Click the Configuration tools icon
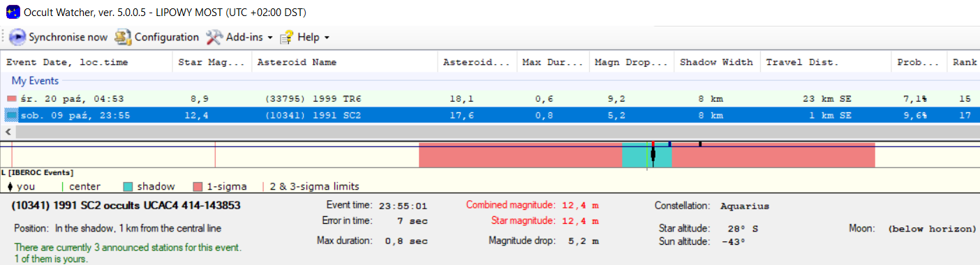The image size is (980, 265). pyautogui.click(x=123, y=37)
